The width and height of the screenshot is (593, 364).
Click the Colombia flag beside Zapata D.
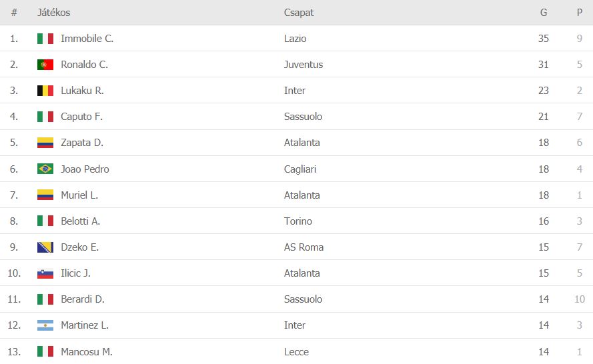(x=45, y=143)
